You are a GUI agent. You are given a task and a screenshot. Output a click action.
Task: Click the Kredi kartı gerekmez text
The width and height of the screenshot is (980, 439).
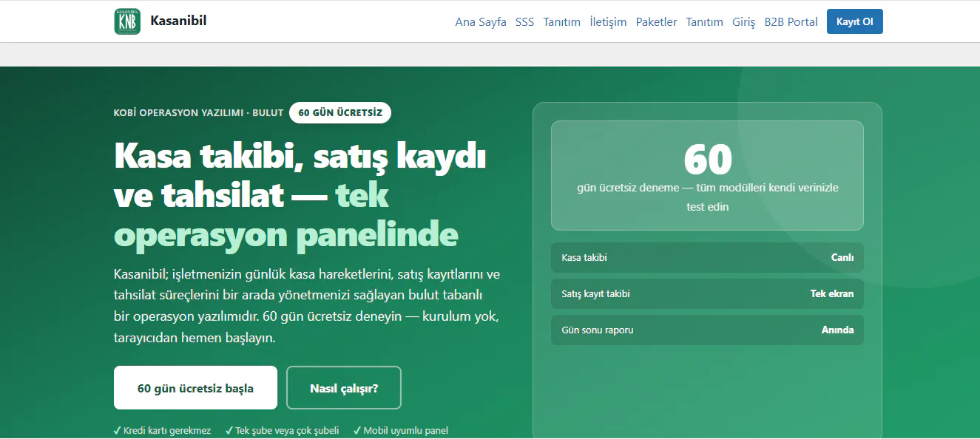pyautogui.click(x=162, y=430)
